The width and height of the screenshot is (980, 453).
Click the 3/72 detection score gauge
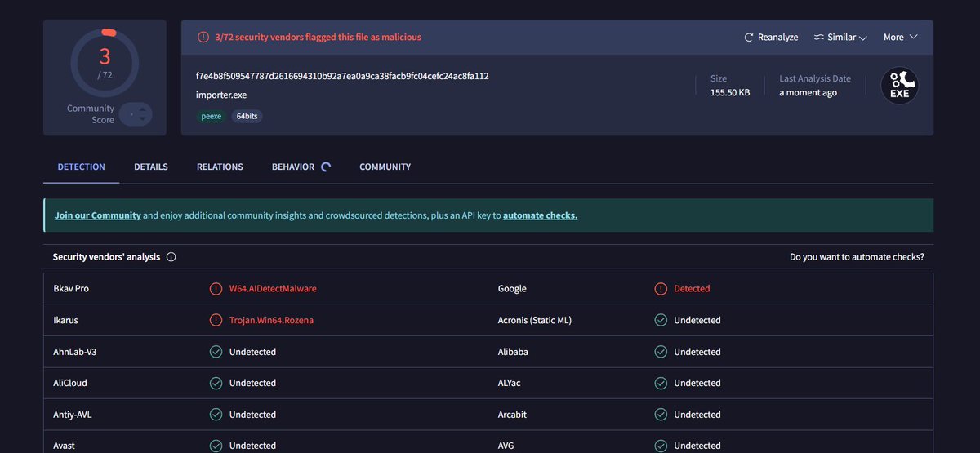[105, 63]
